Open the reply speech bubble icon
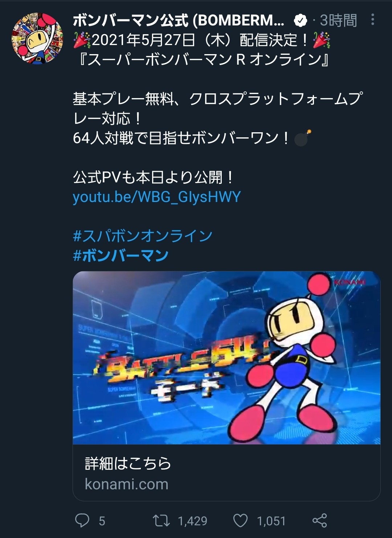The height and width of the screenshot is (538, 392). tap(82, 520)
